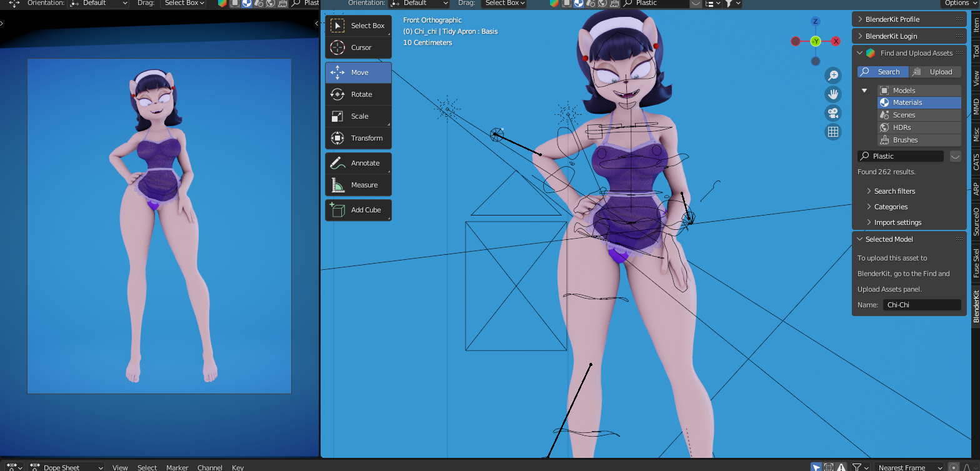Click the Name field containing Chi-Chi
The height and width of the screenshot is (471, 980).
coord(921,305)
